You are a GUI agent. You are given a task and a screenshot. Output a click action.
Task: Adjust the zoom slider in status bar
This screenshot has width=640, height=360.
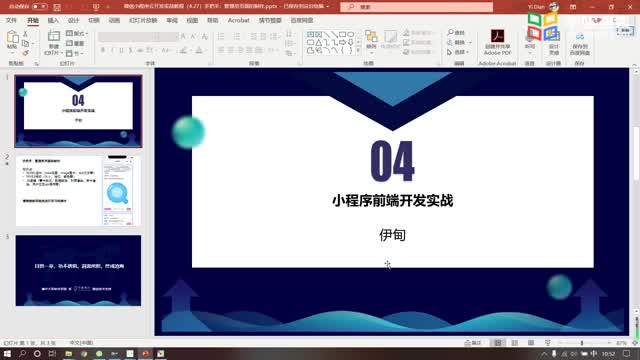tap(582, 343)
